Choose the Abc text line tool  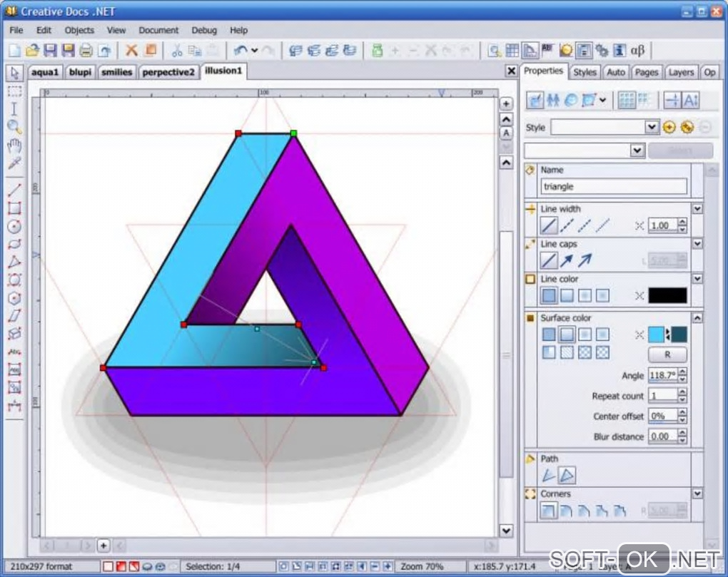[x=14, y=352]
